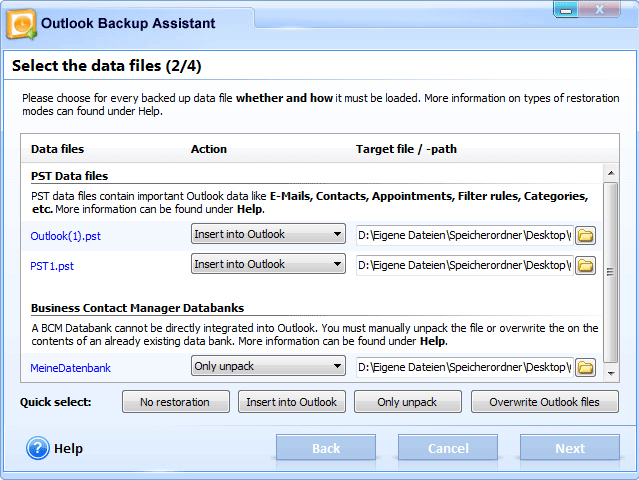Click the target path field for PST1.pst
The height and width of the screenshot is (480, 639).
464,265
